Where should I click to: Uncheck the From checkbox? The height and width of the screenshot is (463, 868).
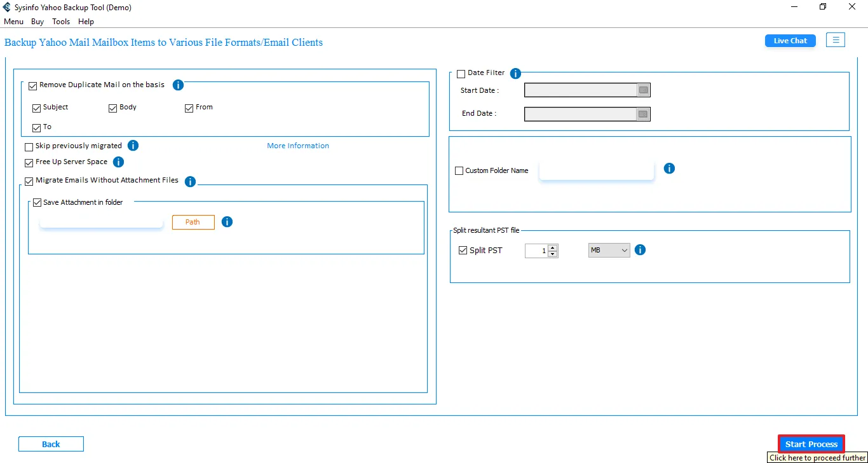189,108
